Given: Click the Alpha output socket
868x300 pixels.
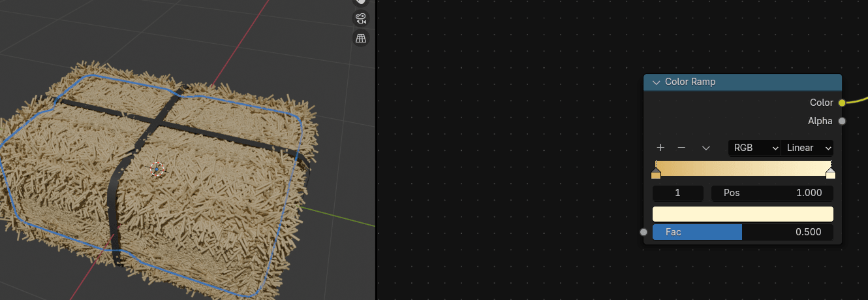Looking at the screenshot, I should (842, 121).
